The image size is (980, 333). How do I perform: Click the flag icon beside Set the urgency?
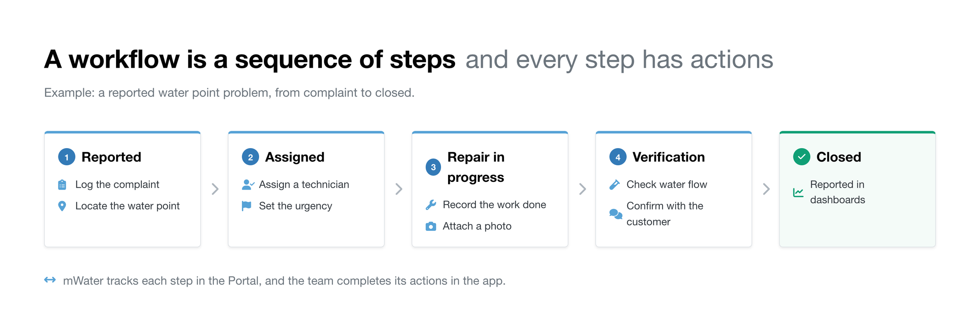pyautogui.click(x=247, y=206)
